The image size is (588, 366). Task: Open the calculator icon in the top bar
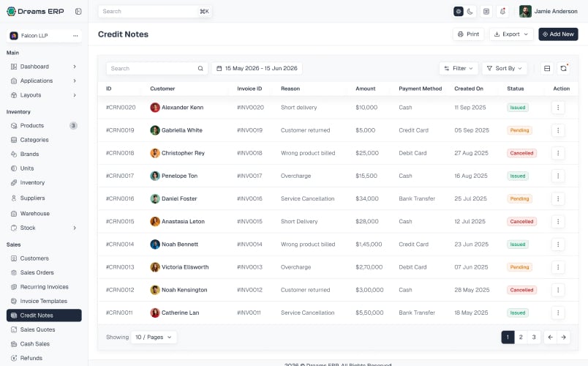click(486, 11)
